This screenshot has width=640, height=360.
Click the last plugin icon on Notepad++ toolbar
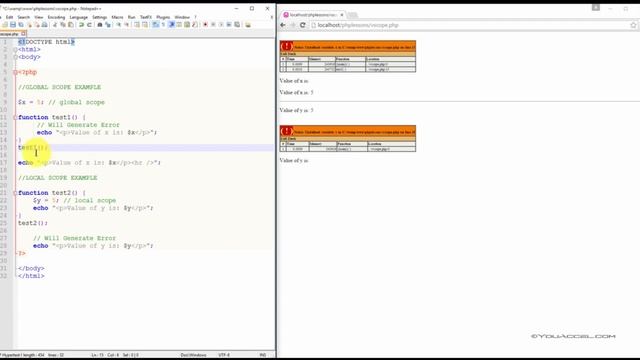point(248,25)
